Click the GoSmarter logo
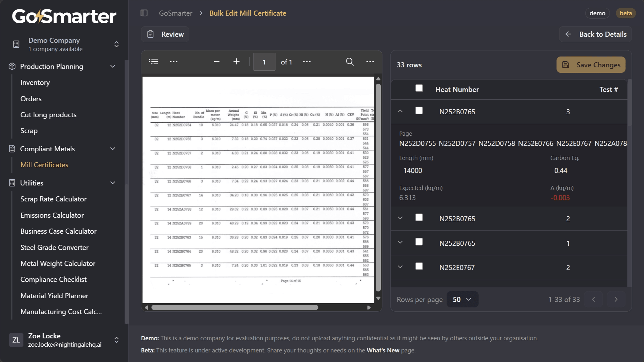The image size is (644, 362). point(64,16)
